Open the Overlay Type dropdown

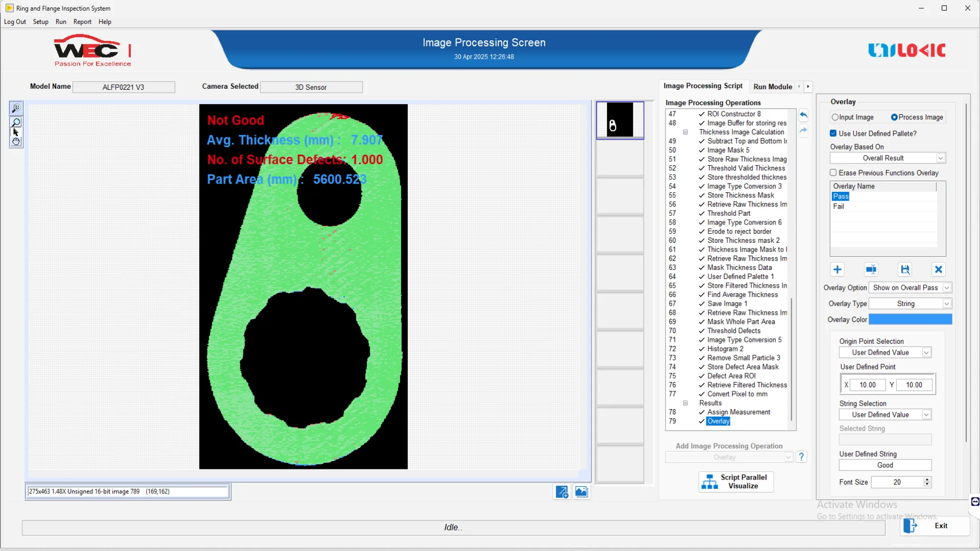click(x=946, y=304)
